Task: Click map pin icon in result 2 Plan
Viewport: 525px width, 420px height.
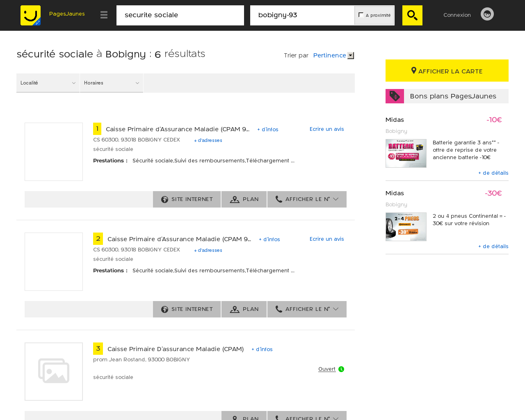Action: (x=235, y=309)
